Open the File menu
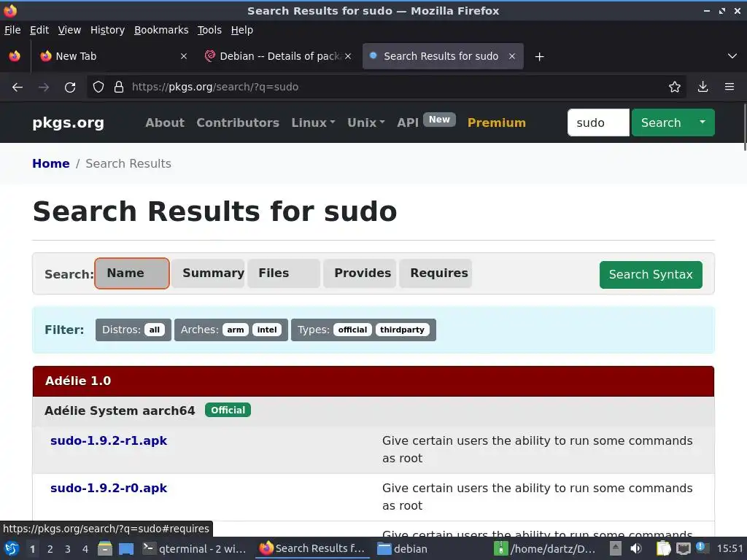This screenshot has height=560, width=747. 12,30
